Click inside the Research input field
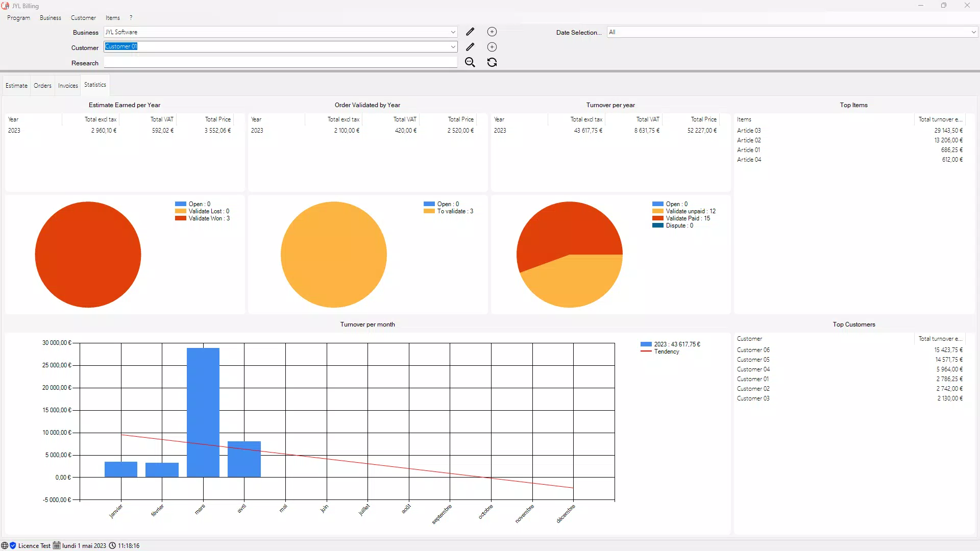The height and width of the screenshot is (551, 980). pyautogui.click(x=281, y=62)
